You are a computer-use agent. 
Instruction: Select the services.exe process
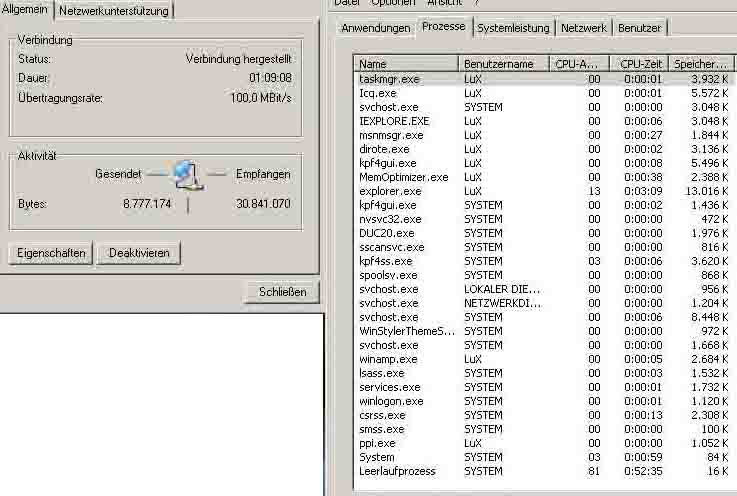(x=543, y=387)
